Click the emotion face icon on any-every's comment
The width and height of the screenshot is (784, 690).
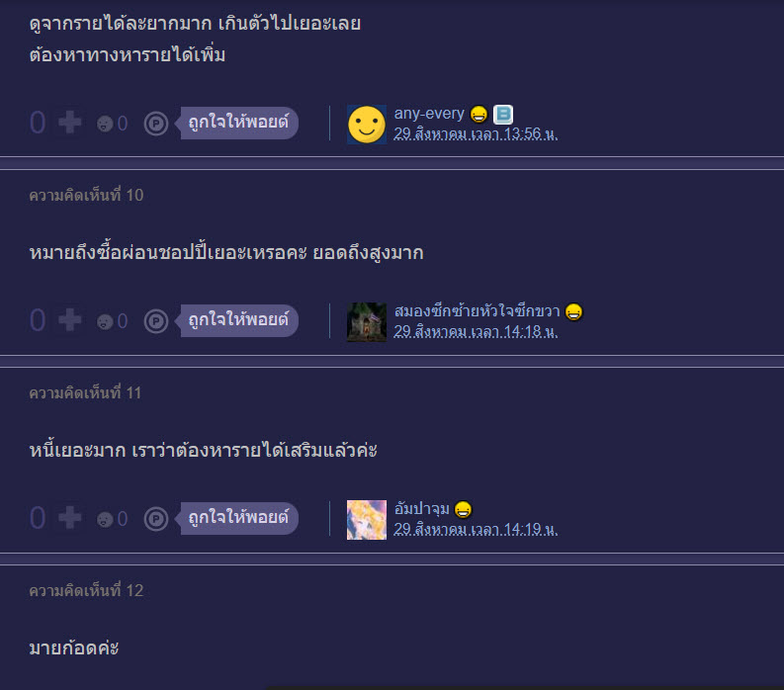(x=105, y=123)
